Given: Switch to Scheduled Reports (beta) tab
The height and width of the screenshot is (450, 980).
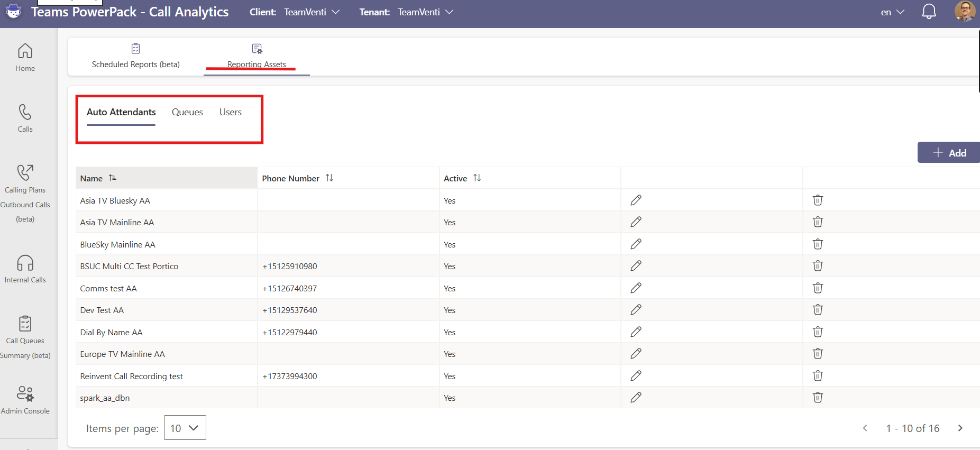Looking at the screenshot, I should tap(136, 56).
